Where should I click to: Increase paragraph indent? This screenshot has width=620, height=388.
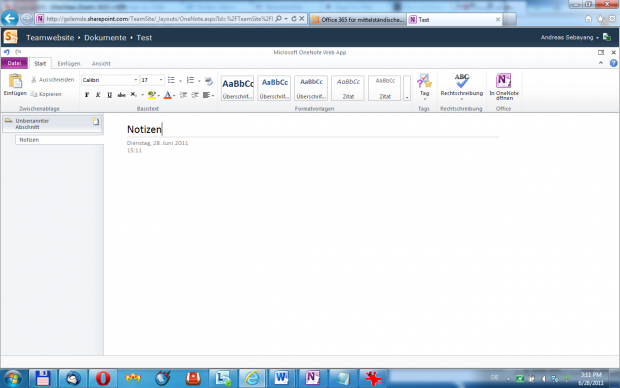coord(195,95)
